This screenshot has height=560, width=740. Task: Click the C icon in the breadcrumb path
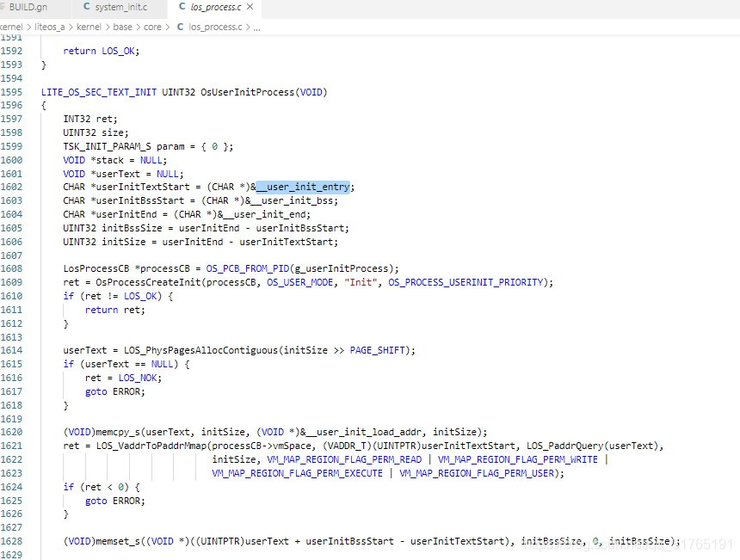[181, 27]
